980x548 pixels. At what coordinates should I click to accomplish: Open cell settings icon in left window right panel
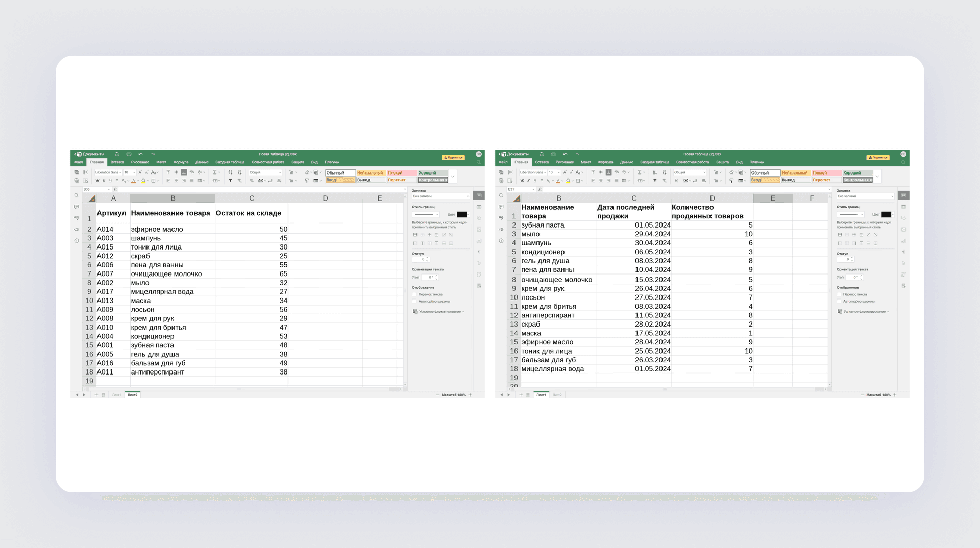(479, 195)
